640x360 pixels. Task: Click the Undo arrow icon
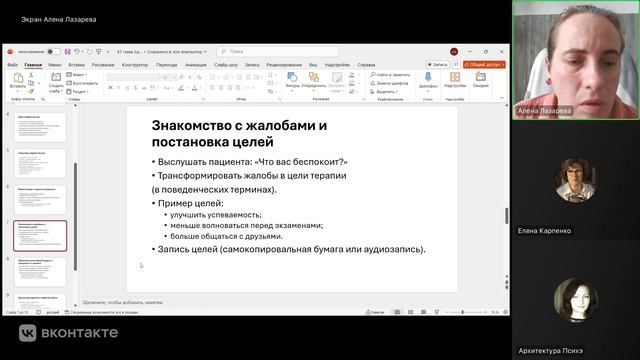77,51
